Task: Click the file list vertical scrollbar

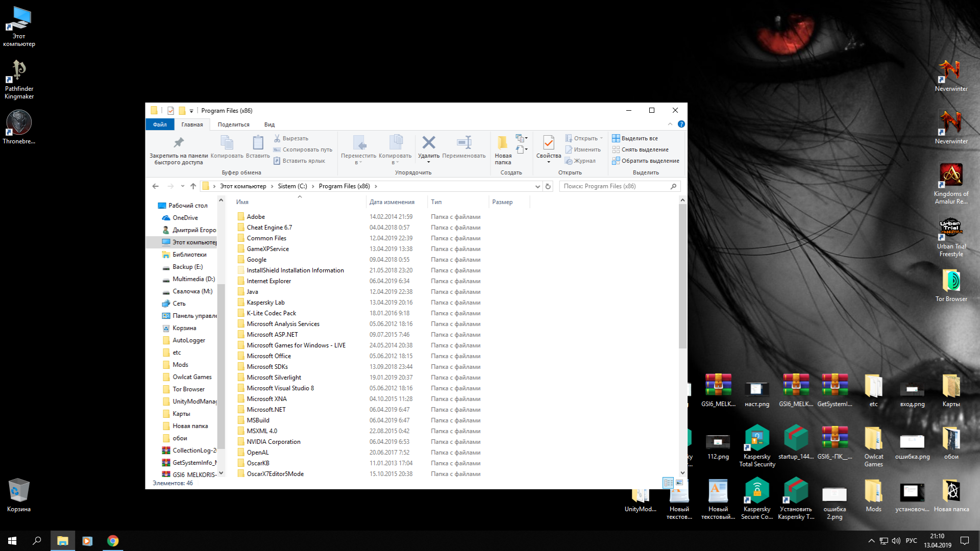Action: pyautogui.click(x=682, y=275)
